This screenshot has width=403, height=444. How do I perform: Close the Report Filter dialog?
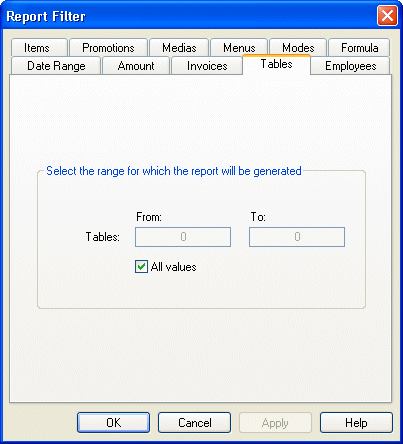(x=387, y=16)
